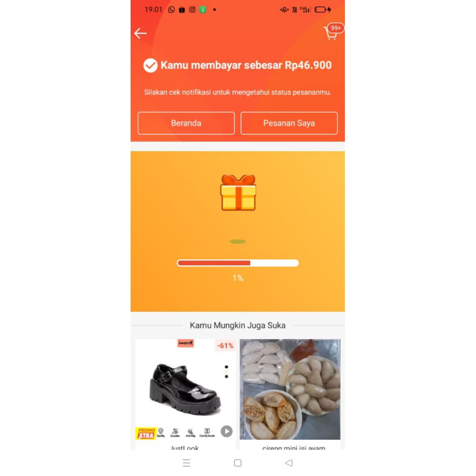Tap the WhatsApp status bar notification icon
Viewport: 476px width, 476px height.
click(171, 10)
